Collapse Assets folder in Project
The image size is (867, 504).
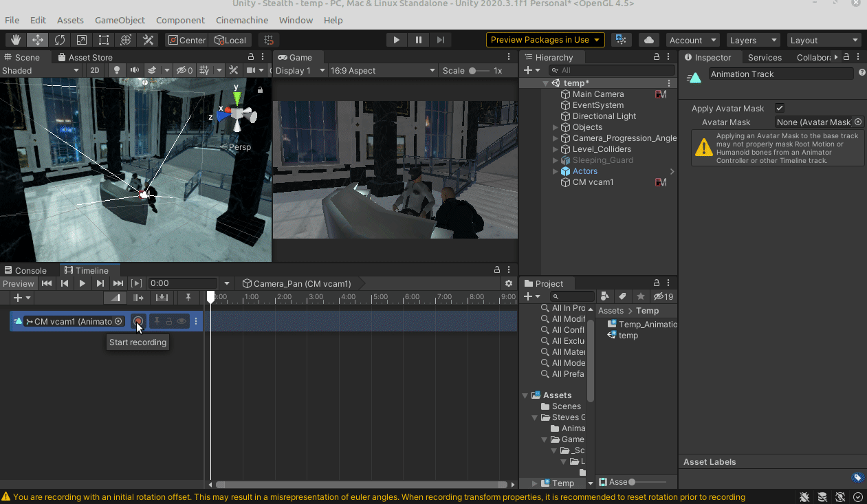525,395
